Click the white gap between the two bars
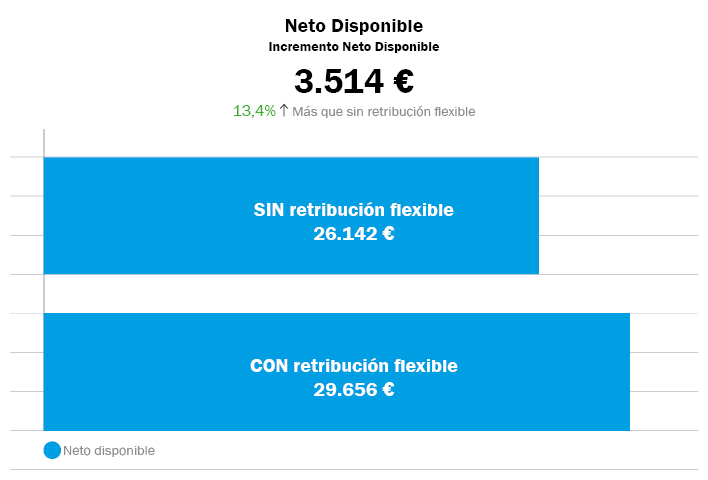Screen dimensions: 708x480 click(x=336, y=294)
